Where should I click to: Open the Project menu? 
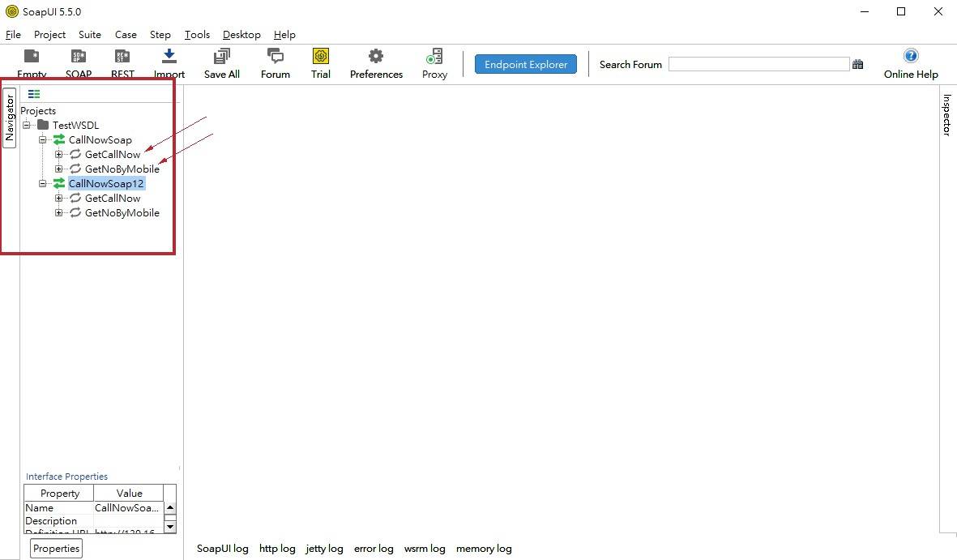pos(49,35)
